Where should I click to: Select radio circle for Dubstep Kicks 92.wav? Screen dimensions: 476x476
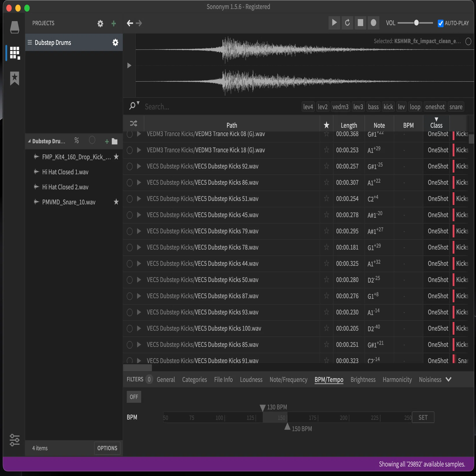click(130, 166)
